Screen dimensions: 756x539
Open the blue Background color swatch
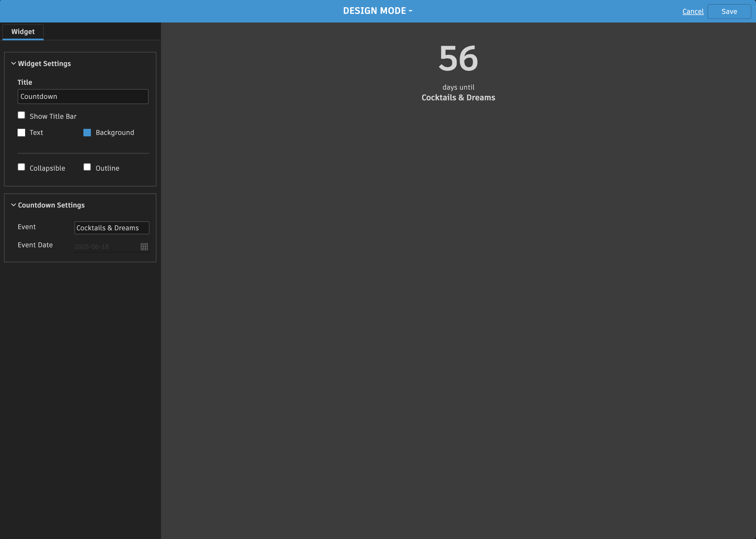click(x=87, y=133)
